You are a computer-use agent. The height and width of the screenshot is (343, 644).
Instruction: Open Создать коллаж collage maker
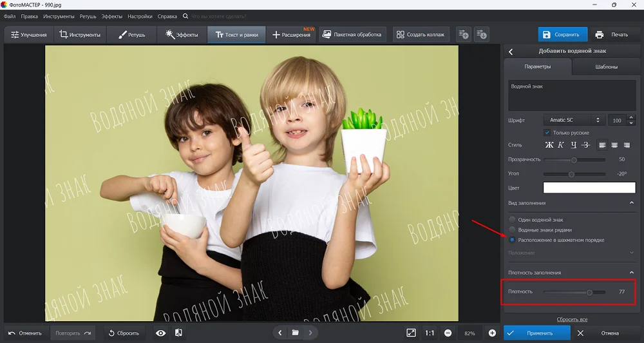click(x=420, y=35)
